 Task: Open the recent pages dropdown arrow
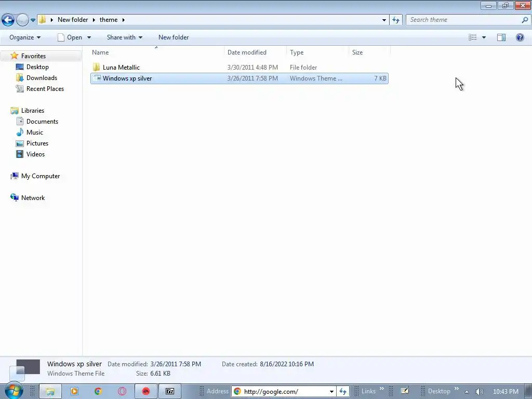(33, 20)
